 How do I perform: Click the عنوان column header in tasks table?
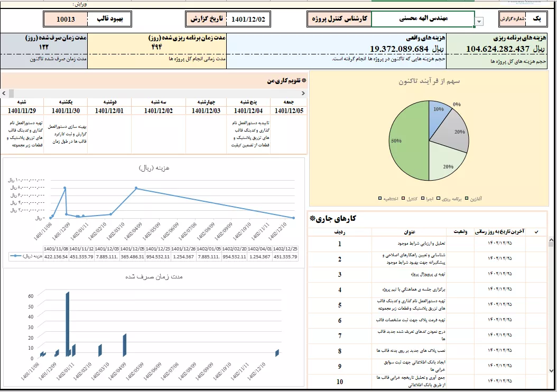(x=410, y=231)
